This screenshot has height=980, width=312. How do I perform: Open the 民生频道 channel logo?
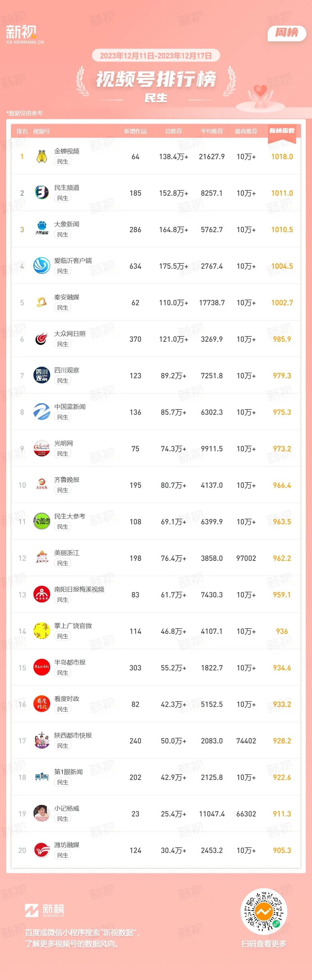42,193
